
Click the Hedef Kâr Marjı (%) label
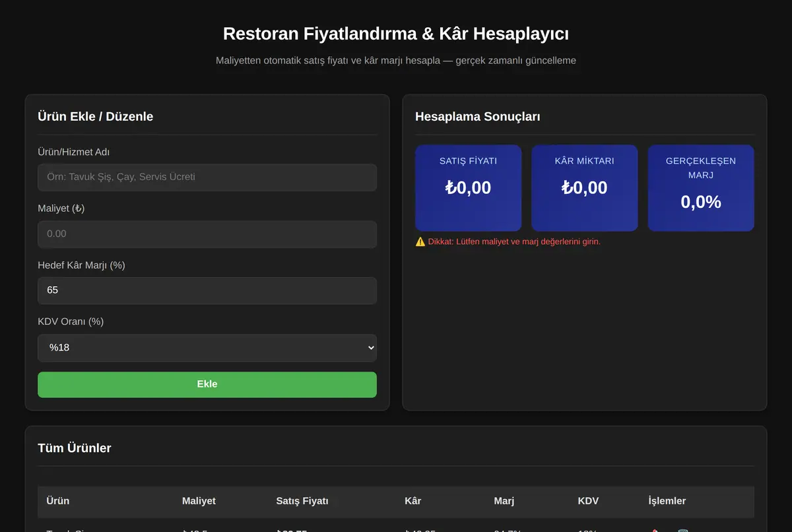click(82, 265)
